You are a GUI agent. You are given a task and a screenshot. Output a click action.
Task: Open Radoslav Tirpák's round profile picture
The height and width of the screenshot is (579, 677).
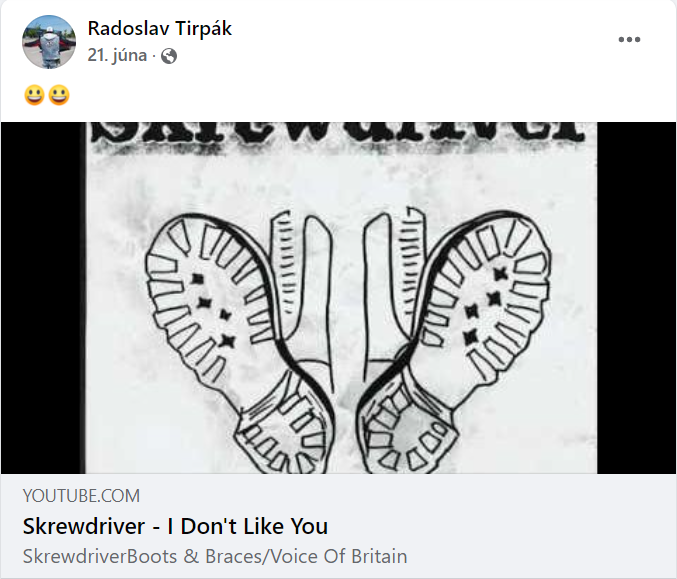pos(49,42)
